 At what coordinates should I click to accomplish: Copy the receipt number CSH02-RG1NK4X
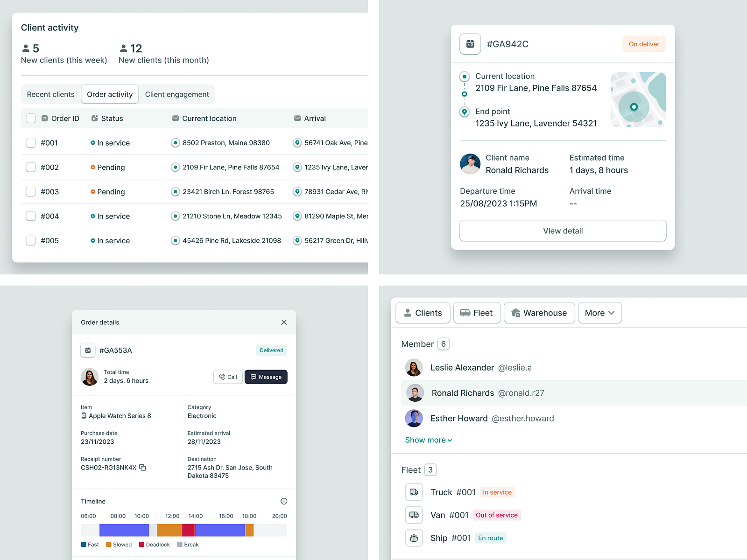pyautogui.click(x=142, y=467)
